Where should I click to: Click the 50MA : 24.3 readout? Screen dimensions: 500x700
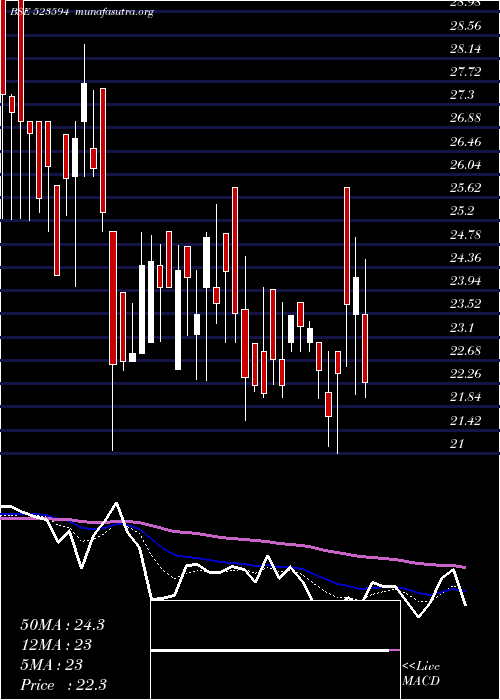pos(62,625)
